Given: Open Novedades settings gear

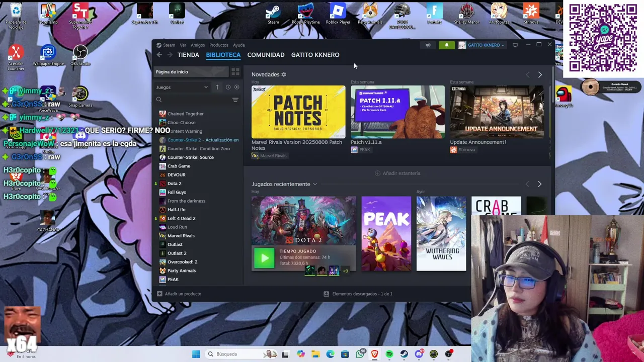Looking at the screenshot, I should click(x=284, y=74).
